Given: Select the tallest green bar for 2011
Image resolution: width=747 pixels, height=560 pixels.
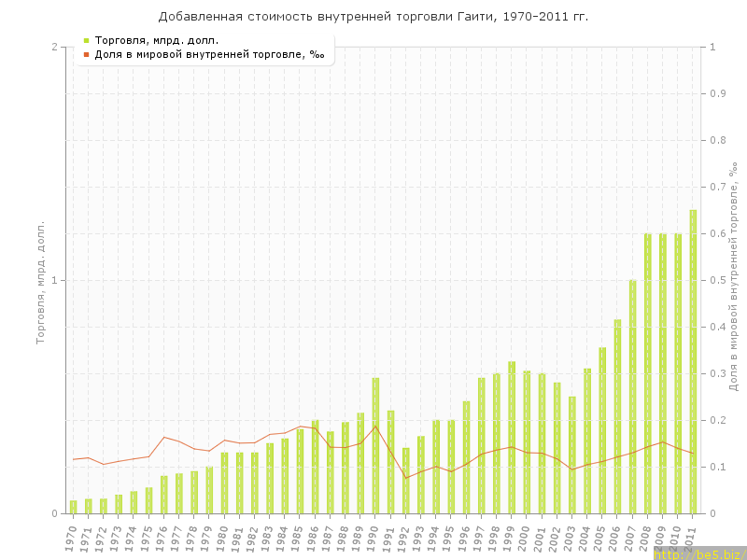Looking at the screenshot, I should pyautogui.click(x=693, y=362).
